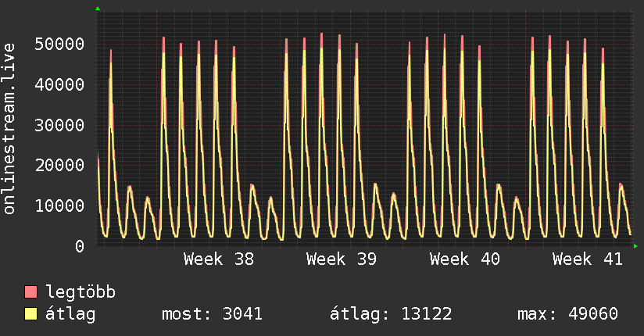Click the 0 y-axis label
644x336 pixels.
point(80,246)
